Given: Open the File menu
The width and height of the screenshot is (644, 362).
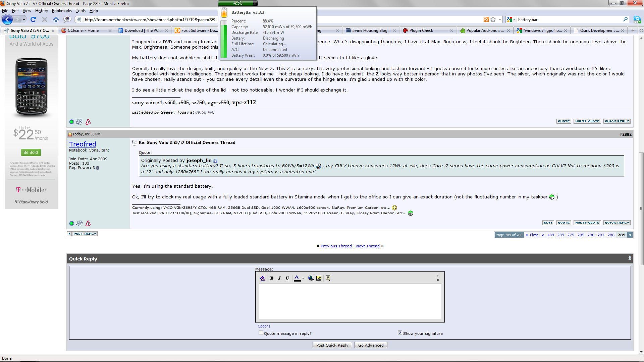Looking at the screenshot, I should point(5,11).
